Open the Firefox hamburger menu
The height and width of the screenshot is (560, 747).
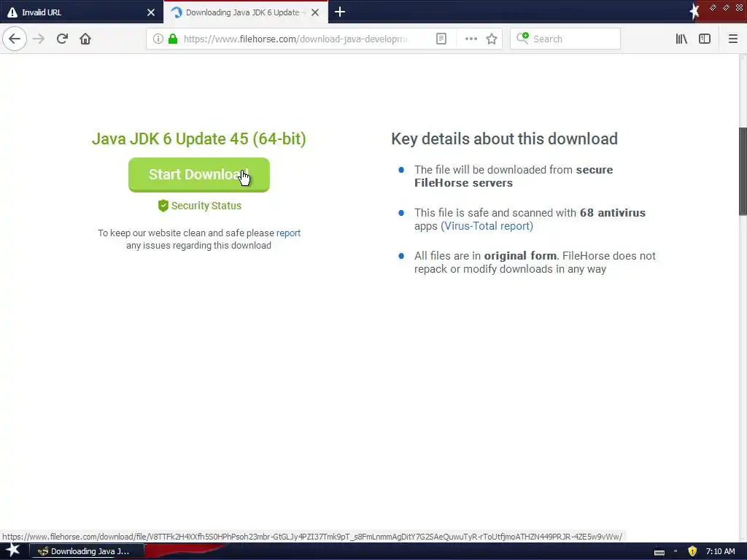(733, 39)
